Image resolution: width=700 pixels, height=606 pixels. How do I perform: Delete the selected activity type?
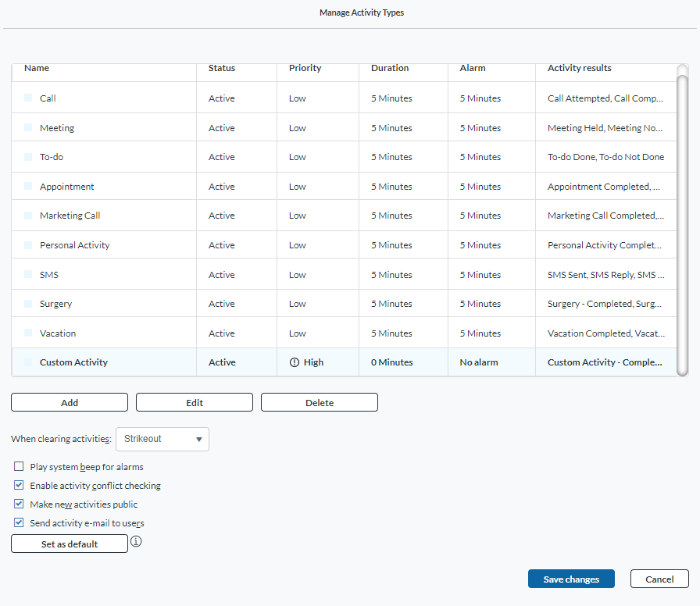click(x=320, y=402)
